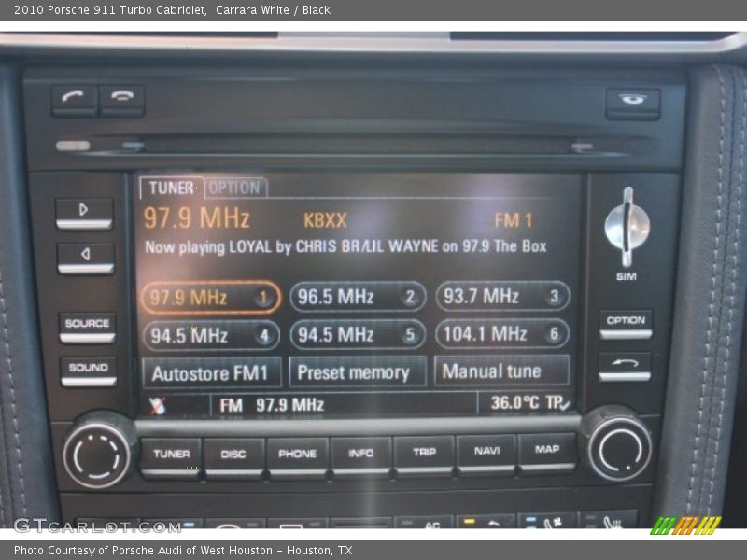Viewport: 747px width, 560px height.
Task: Eject disc using eject button
Action: click(x=633, y=103)
